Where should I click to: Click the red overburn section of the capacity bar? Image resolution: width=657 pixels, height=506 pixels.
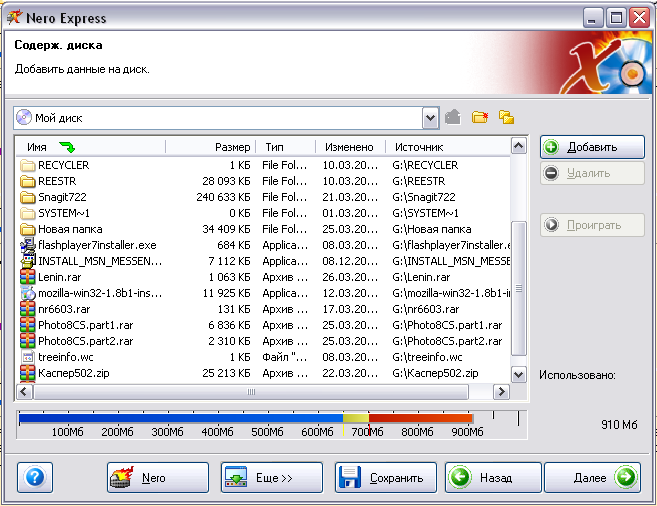click(x=421, y=418)
